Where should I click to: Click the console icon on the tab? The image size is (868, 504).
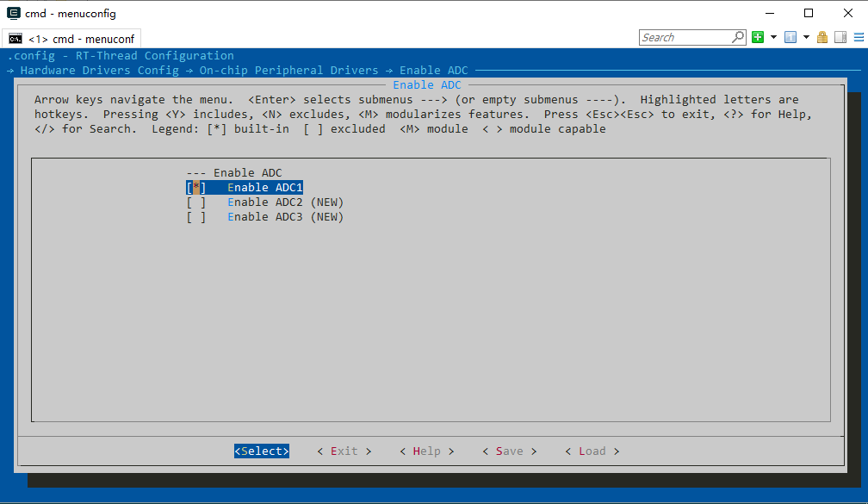(x=15, y=39)
